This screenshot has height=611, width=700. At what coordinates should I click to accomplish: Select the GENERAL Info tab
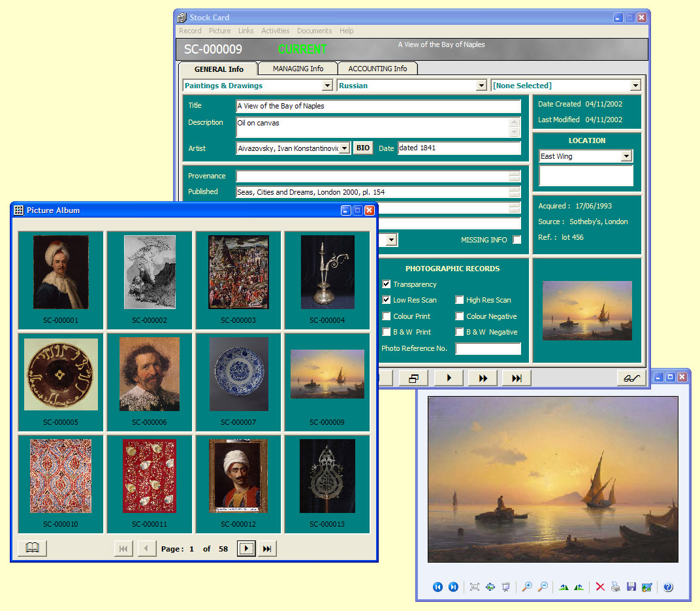(x=219, y=69)
